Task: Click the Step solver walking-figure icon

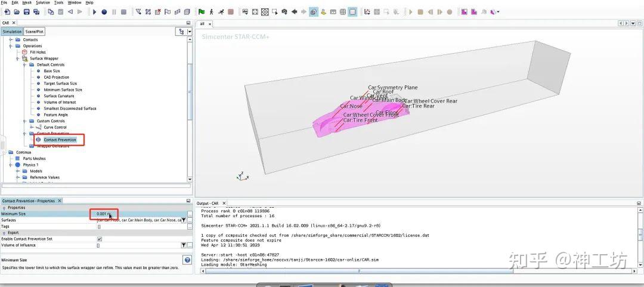Action: 211,12
